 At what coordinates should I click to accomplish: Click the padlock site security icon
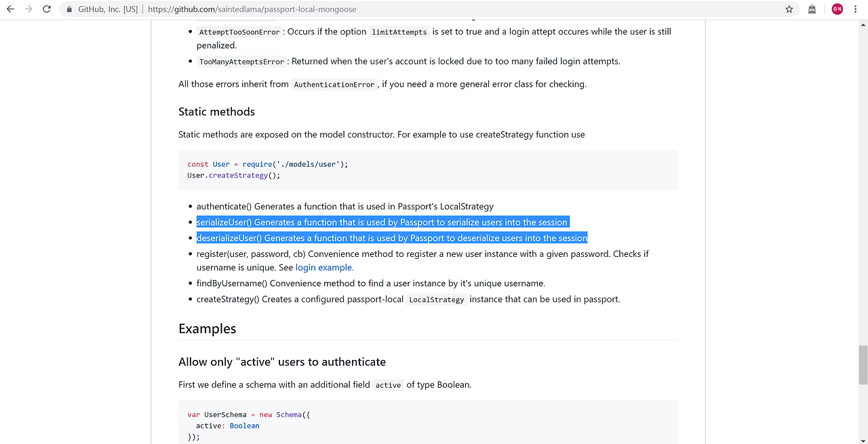click(x=70, y=9)
